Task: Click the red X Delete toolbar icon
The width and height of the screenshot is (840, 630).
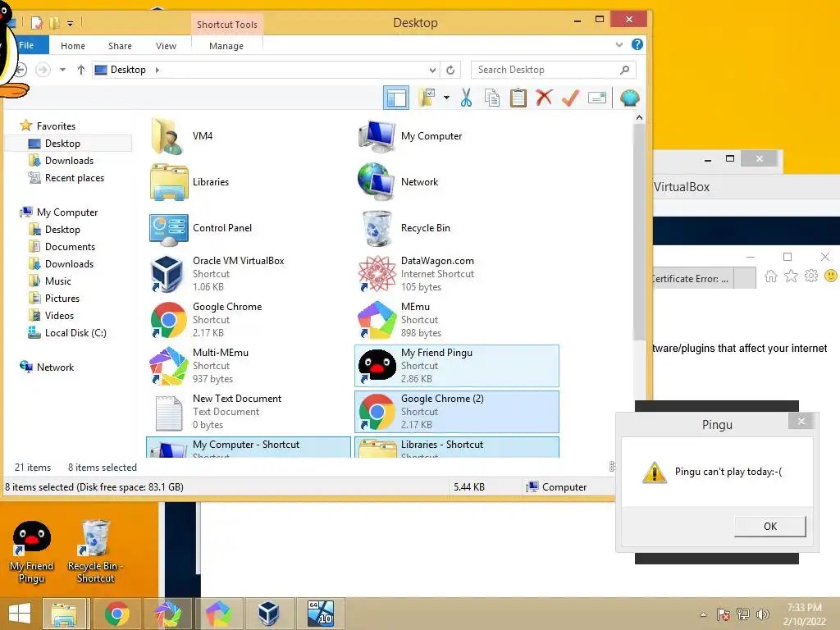Action: coord(544,98)
